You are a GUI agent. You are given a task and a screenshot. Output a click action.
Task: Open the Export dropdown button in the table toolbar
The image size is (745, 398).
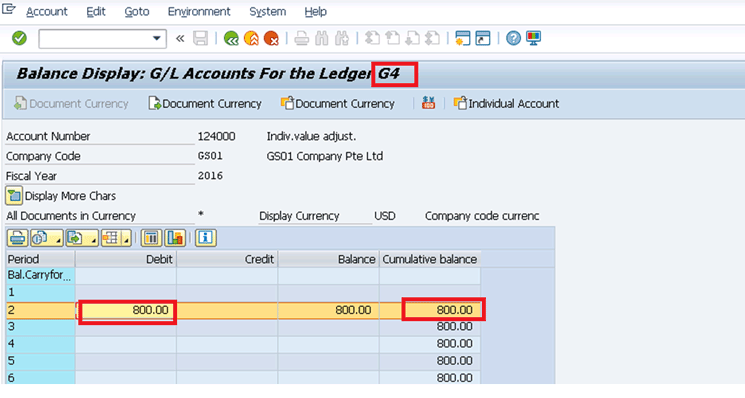point(82,238)
